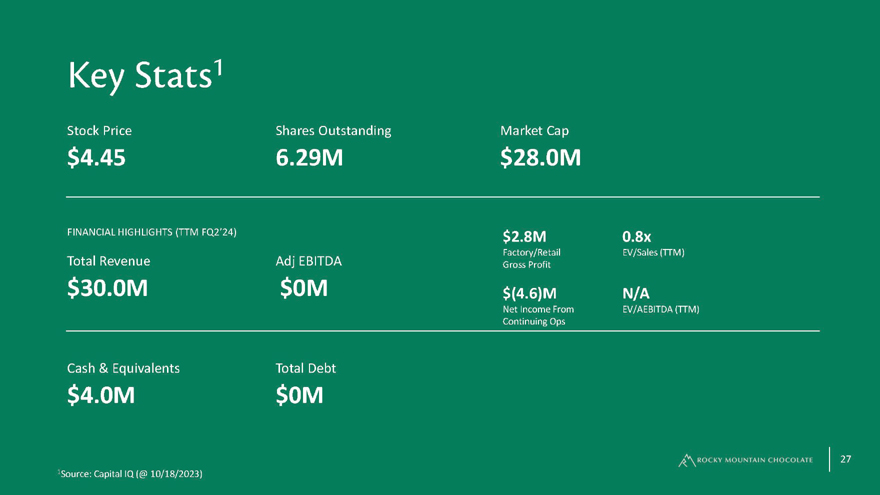Select the Key Stats slide title
880x495 pixels.
144,75
